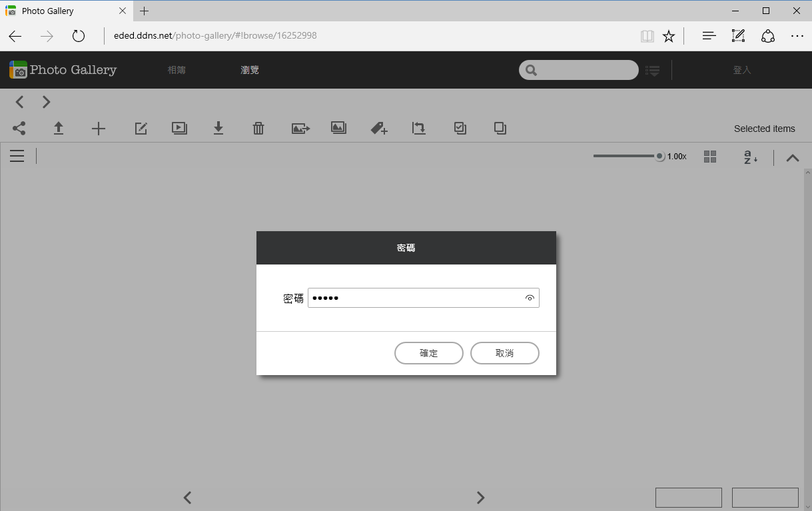812x511 pixels.
Task: Click the Add tag icon
Action: point(379,129)
